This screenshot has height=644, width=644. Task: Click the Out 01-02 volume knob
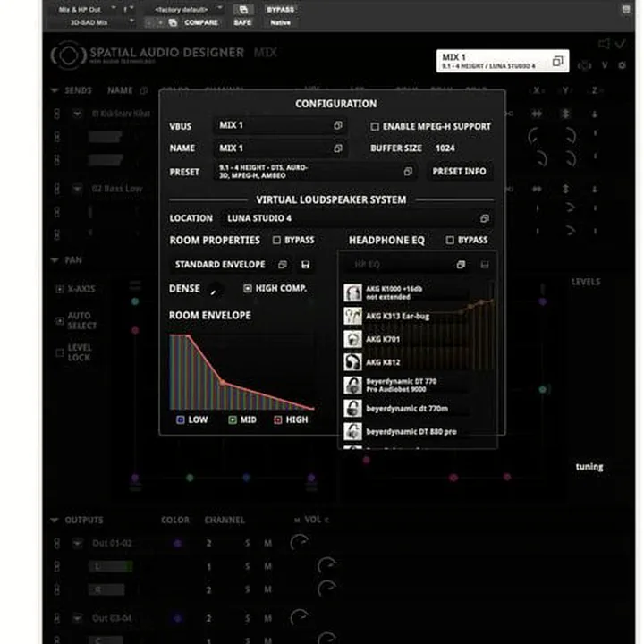coord(300,543)
